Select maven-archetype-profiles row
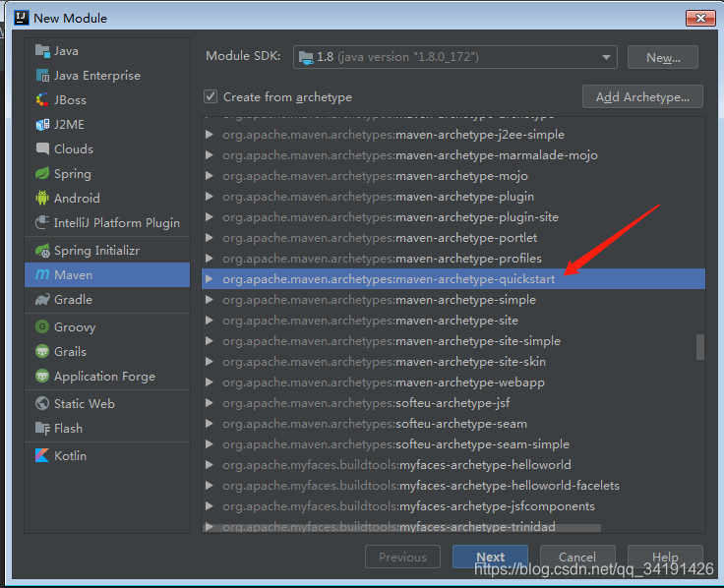This screenshot has width=724, height=588. pos(453,259)
